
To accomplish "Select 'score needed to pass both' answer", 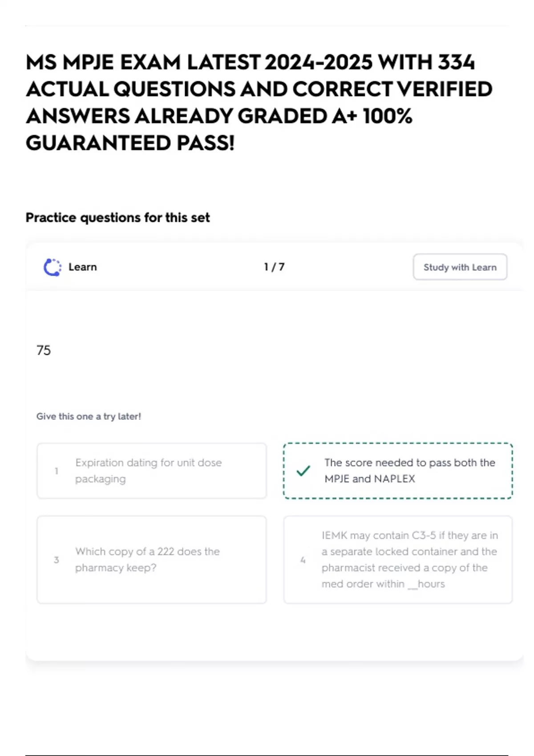I will 409,470.
